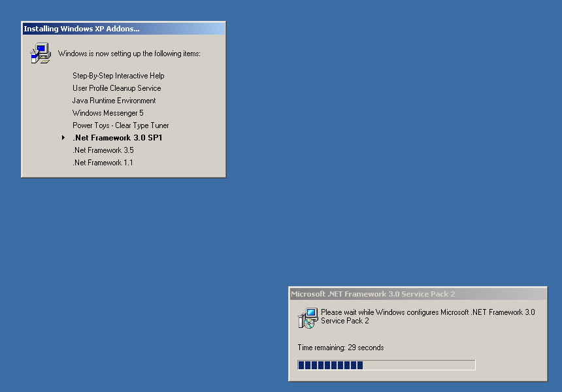Screen dimensions: 562x392
Task: Select 'Java Runtime Environment' item
Action: (x=114, y=101)
